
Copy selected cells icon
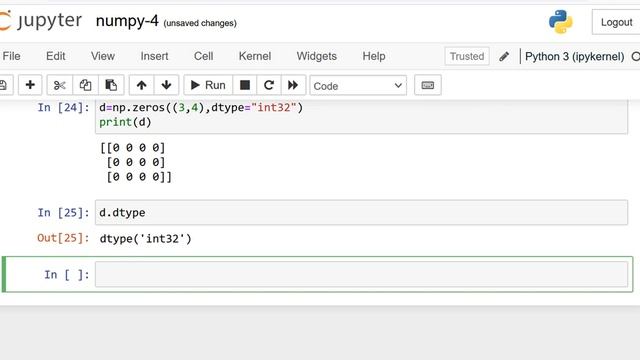tap(85, 85)
